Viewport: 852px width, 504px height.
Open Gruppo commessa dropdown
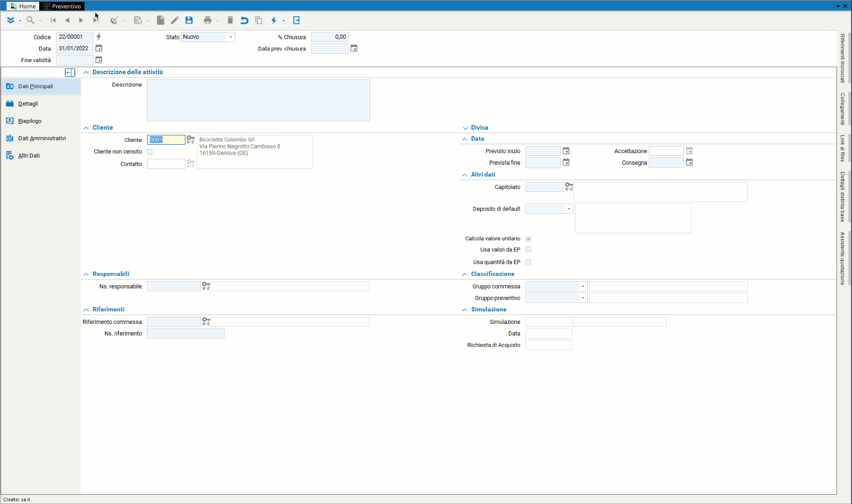pyautogui.click(x=583, y=287)
